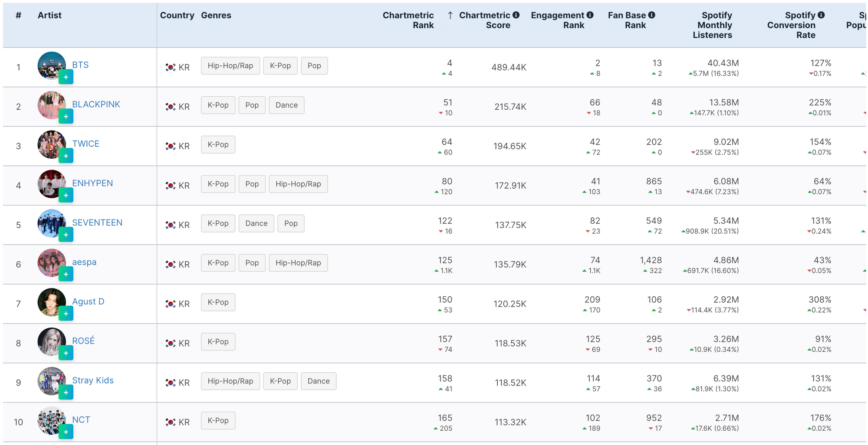Click ROSÉ's avatar image
Screen dimensions: 868x445
click(x=51, y=341)
